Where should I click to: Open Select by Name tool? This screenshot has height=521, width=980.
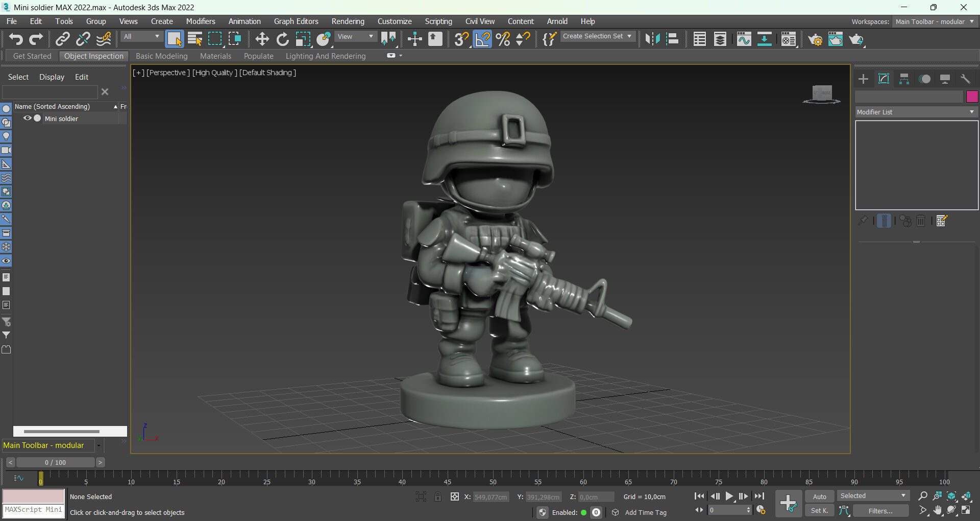(195, 39)
